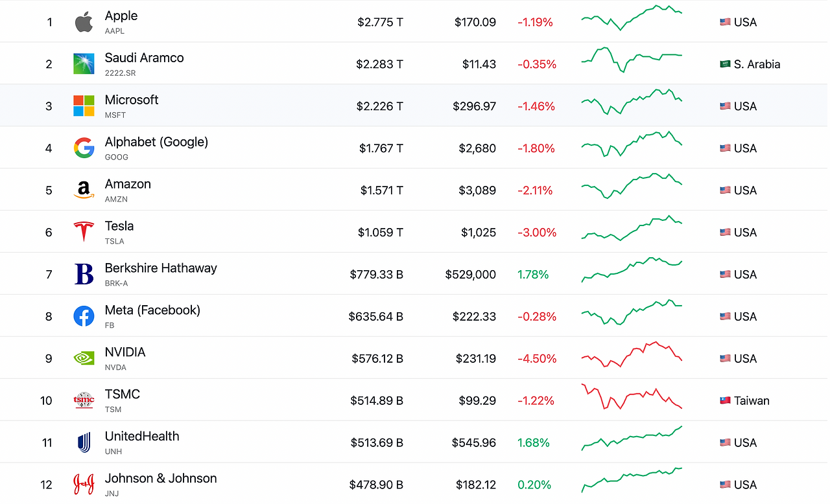Click the Taiwan flag country label

[744, 400]
